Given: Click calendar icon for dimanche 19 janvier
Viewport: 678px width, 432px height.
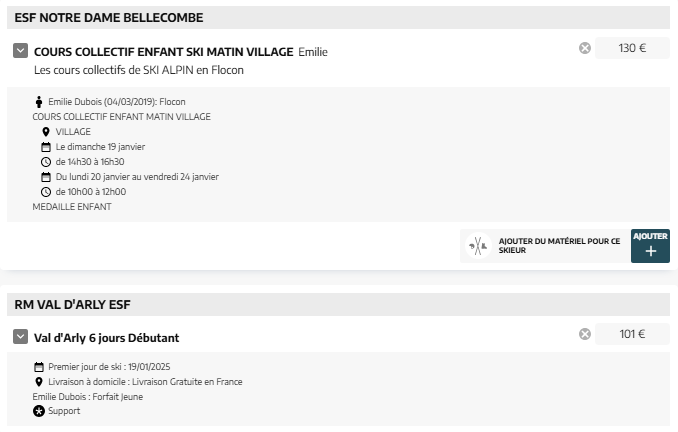Looking at the screenshot, I should pyautogui.click(x=46, y=147).
